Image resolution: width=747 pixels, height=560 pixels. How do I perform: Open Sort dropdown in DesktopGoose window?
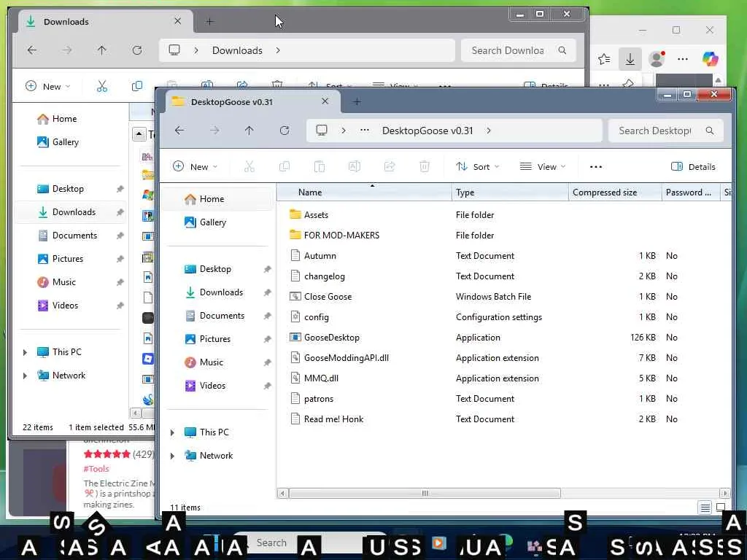tap(477, 167)
